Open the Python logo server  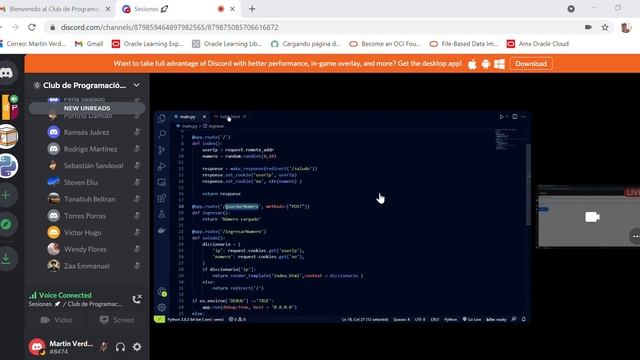pyautogui.click(x=7, y=166)
